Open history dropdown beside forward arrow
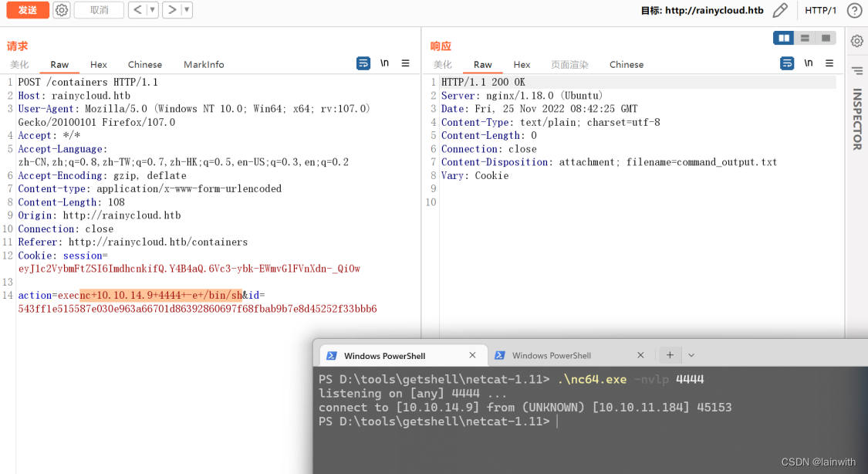The image size is (868, 474). [x=187, y=10]
